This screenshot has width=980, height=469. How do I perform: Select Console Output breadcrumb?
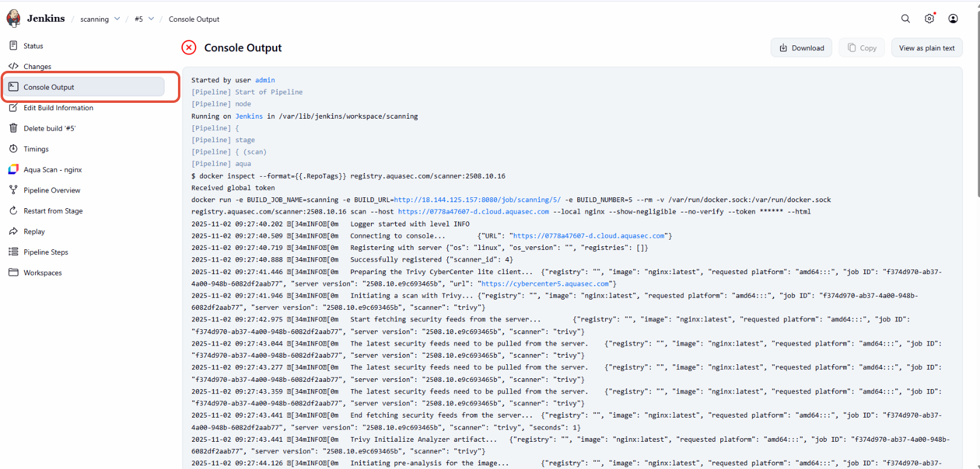(x=194, y=19)
